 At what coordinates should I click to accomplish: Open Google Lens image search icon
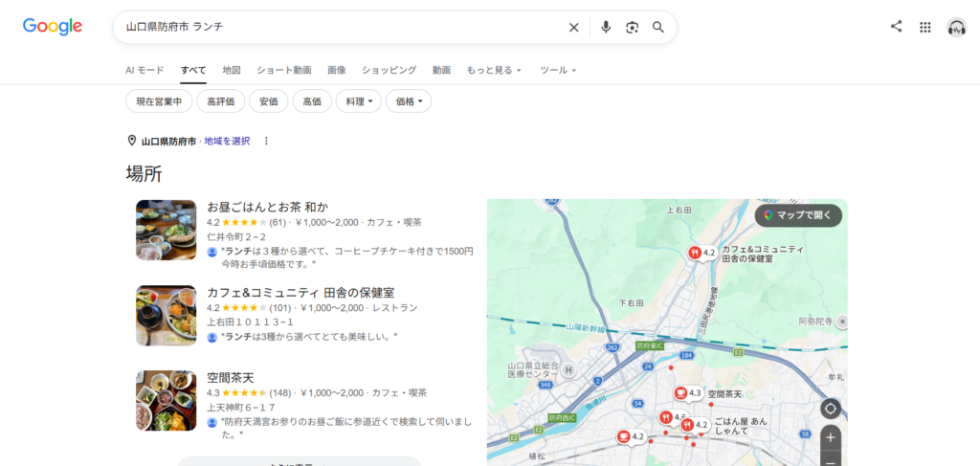(632, 28)
